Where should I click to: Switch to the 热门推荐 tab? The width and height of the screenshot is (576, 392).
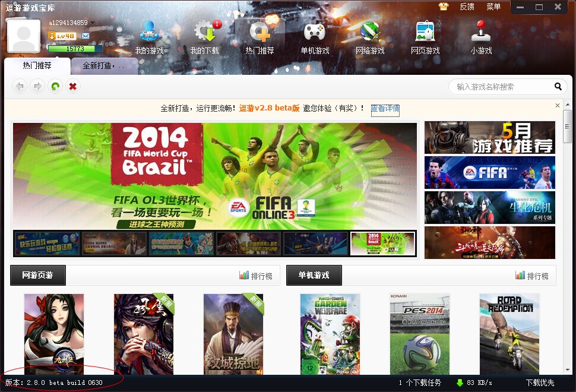click(x=37, y=66)
